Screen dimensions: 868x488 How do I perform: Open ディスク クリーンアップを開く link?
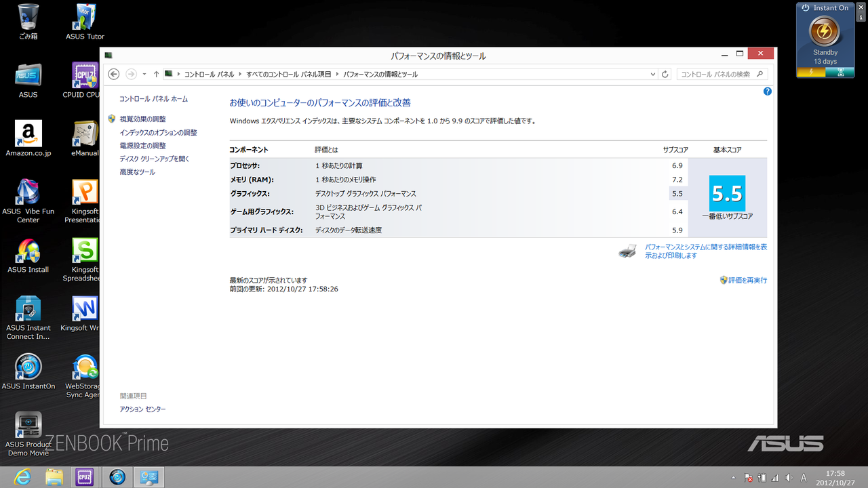point(154,159)
